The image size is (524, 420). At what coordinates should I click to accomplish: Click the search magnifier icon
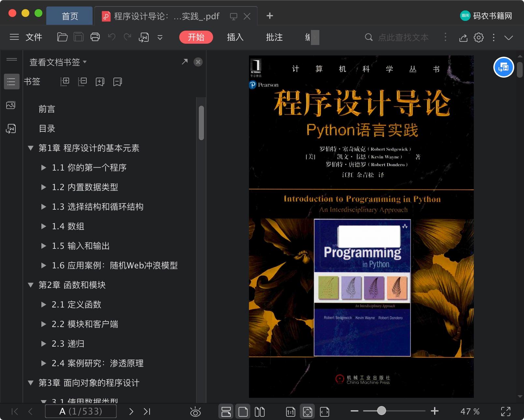[x=369, y=37]
